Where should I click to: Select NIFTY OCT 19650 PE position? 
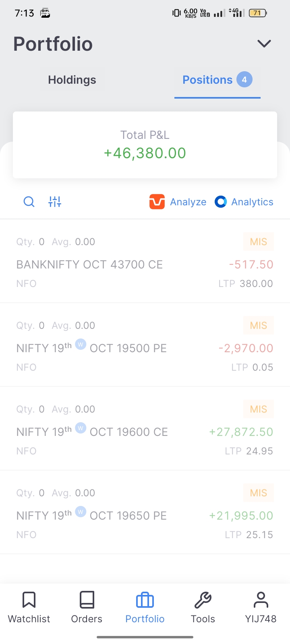click(x=92, y=516)
